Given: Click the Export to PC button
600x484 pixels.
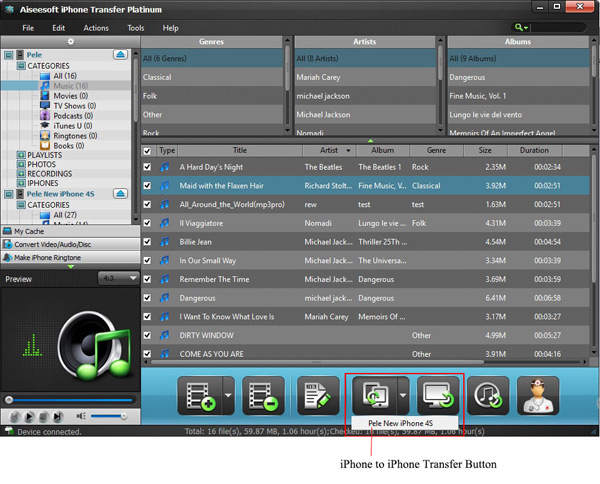Looking at the screenshot, I should [x=438, y=396].
